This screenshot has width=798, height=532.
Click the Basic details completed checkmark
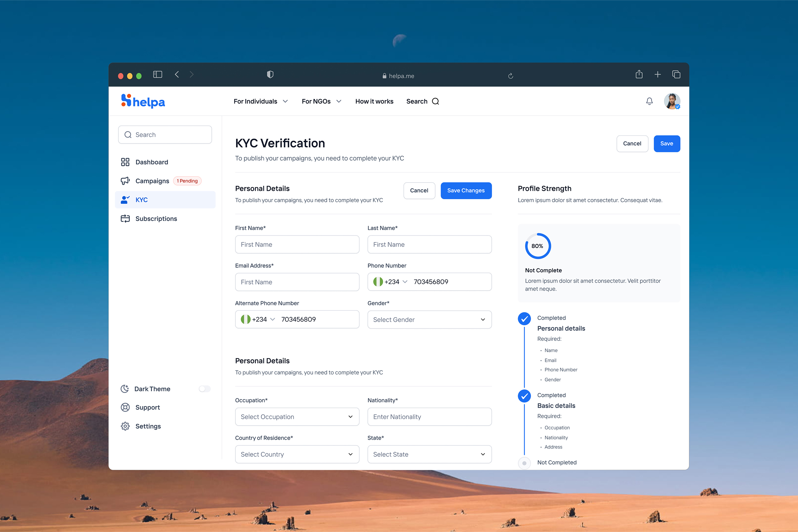click(524, 396)
